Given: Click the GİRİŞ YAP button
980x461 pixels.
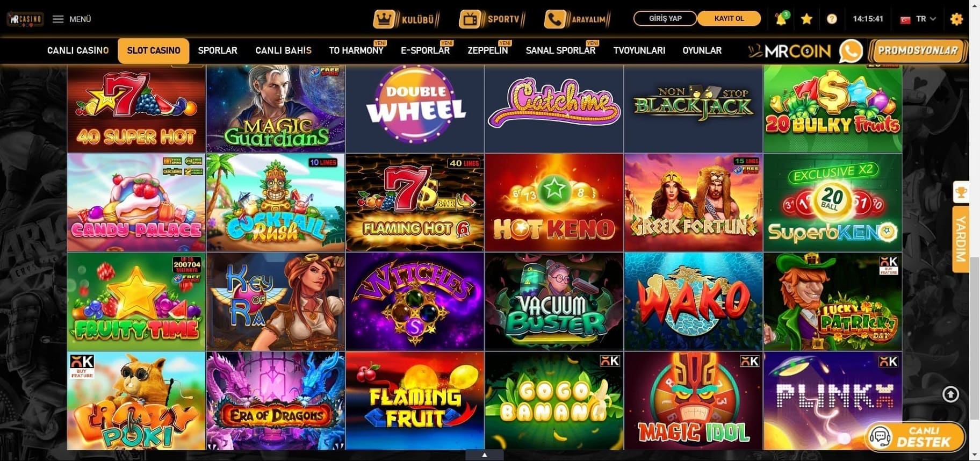Looking at the screenshot, I should coord(665,19).
